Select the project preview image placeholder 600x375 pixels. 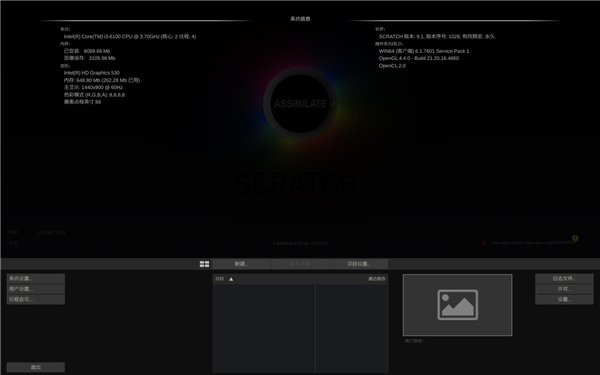coord(457,305)
